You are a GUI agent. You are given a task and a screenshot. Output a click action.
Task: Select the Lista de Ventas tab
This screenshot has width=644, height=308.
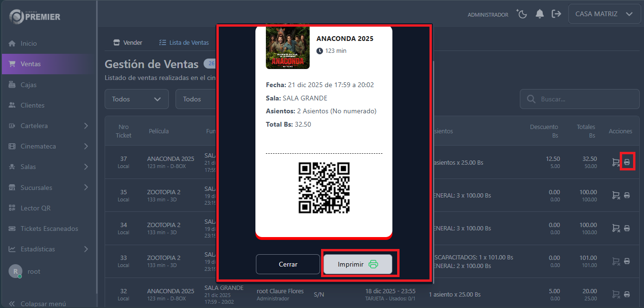click(184, 42)
